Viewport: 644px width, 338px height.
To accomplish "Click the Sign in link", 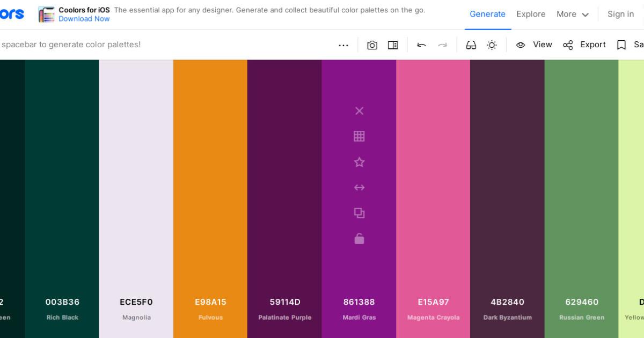I will [620, 14].
